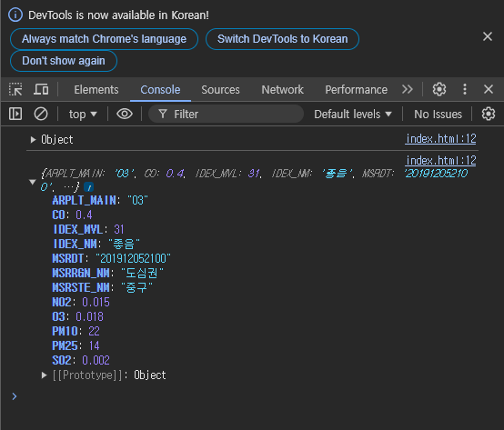
Task: Activate the inspect element picker icon
Action: pyautogui.click(x=15, y=89)
